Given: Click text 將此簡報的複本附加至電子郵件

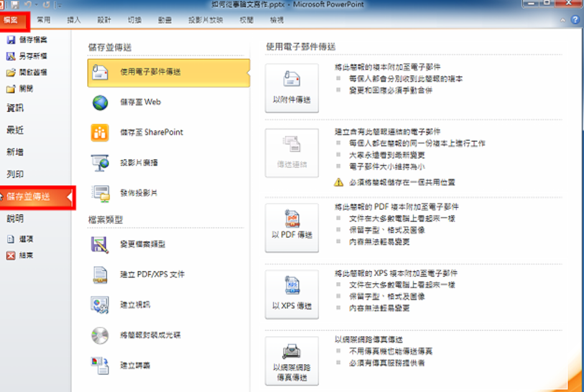Looking at the screenshot, I should click(387, 67).
